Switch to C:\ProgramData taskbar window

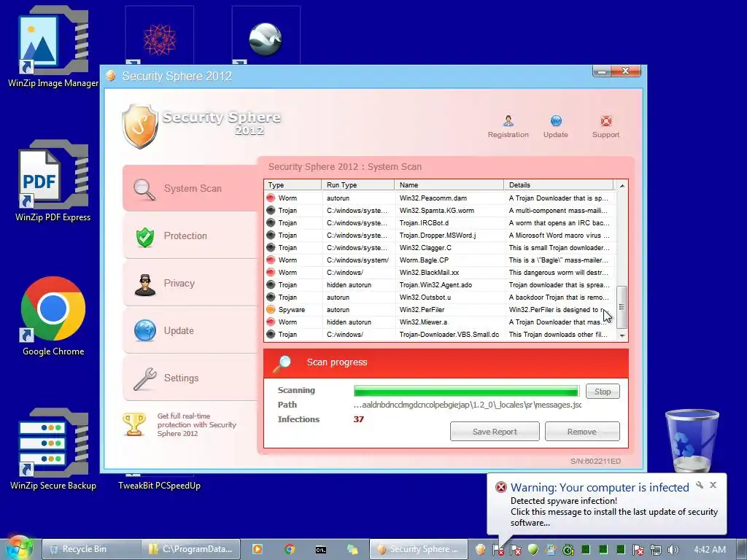pyautogui.click(x=190, y=549)
